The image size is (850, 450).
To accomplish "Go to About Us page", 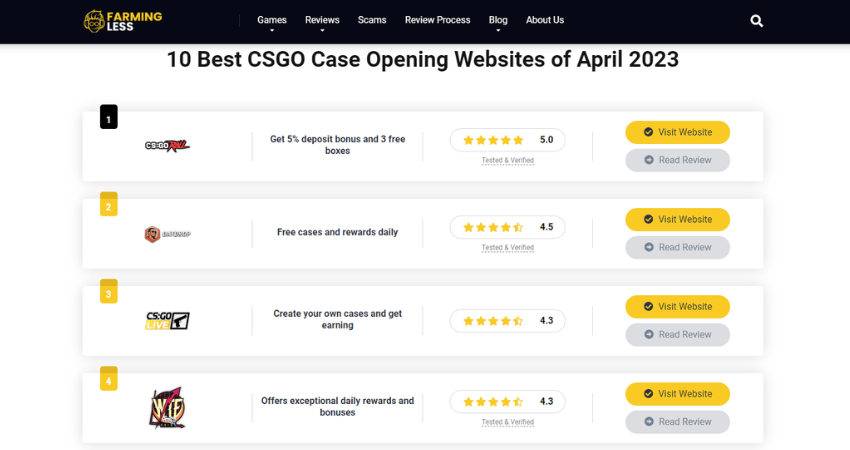I will [545, 20].
